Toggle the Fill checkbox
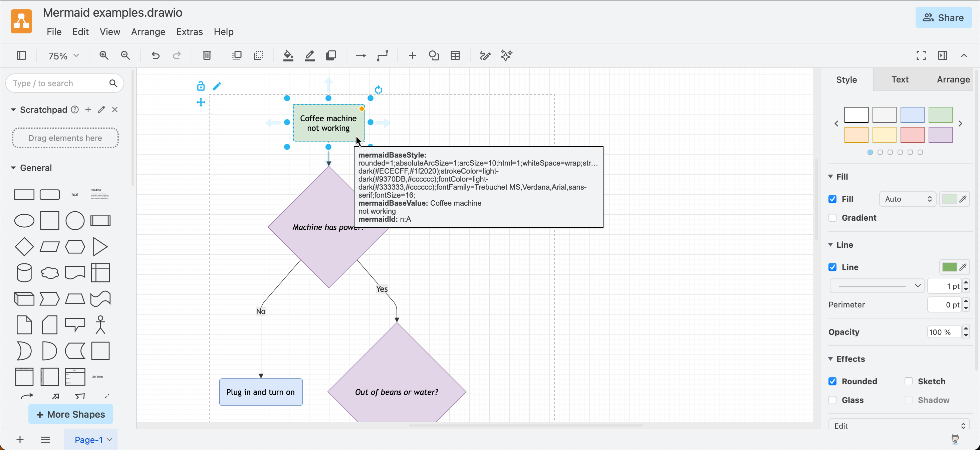The width and height of the screenshot is (980, 450). pos(832,199)
